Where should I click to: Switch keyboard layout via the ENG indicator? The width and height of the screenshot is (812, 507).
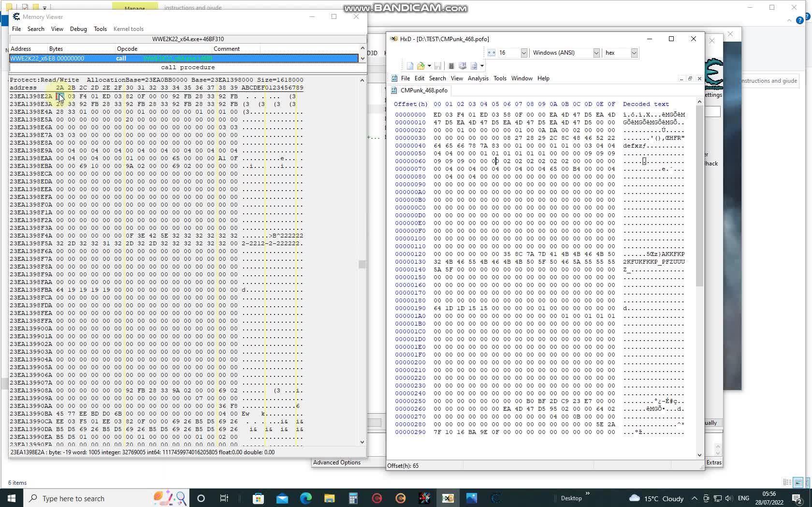point(743,498)
